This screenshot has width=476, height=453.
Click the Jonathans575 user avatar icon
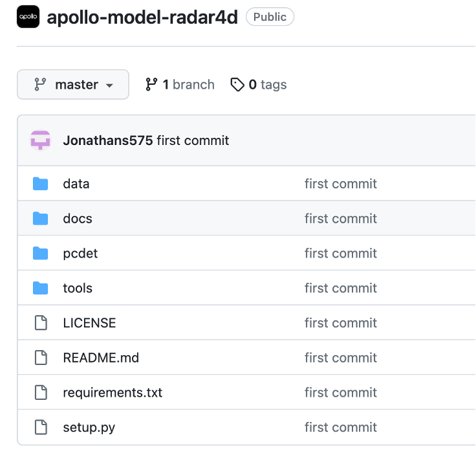[40, 140]
